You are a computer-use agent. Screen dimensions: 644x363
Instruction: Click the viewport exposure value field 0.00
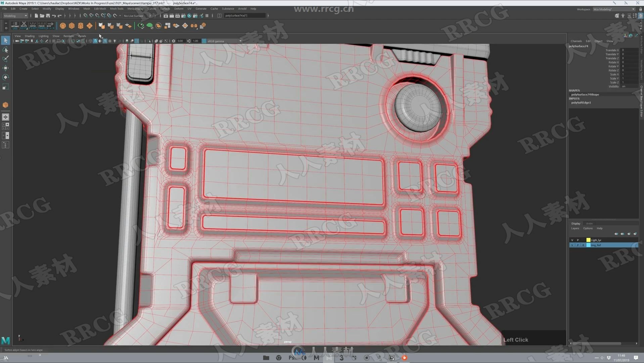tap(180, 41)
